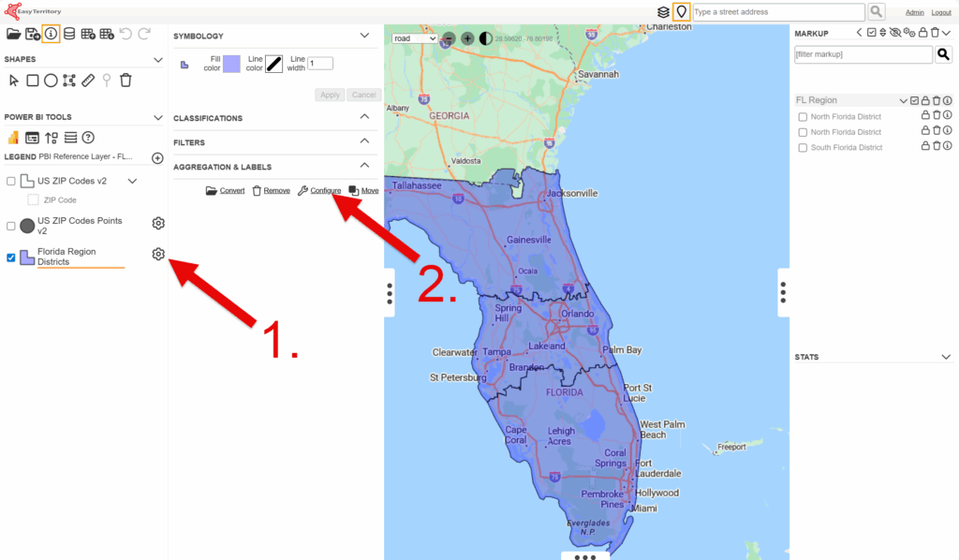The image size is (959, 560).
Task: Collapse the Power BI Tools section
Action: pos(157,118)
